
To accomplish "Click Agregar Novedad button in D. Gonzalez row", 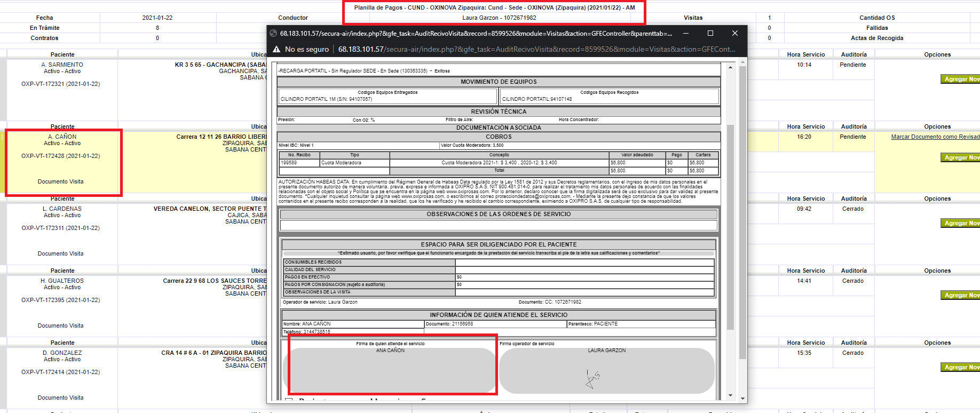I will click(960, 367).
